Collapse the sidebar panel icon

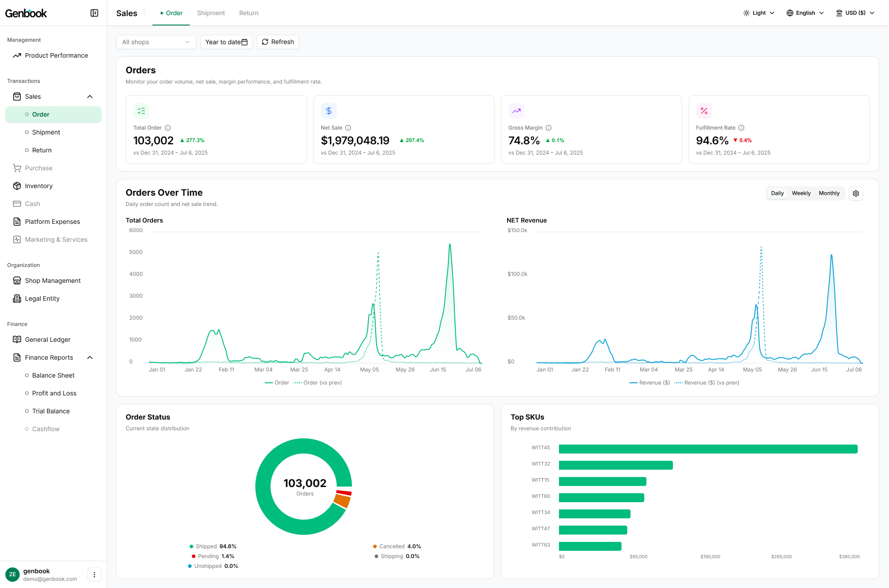point(94,13)
